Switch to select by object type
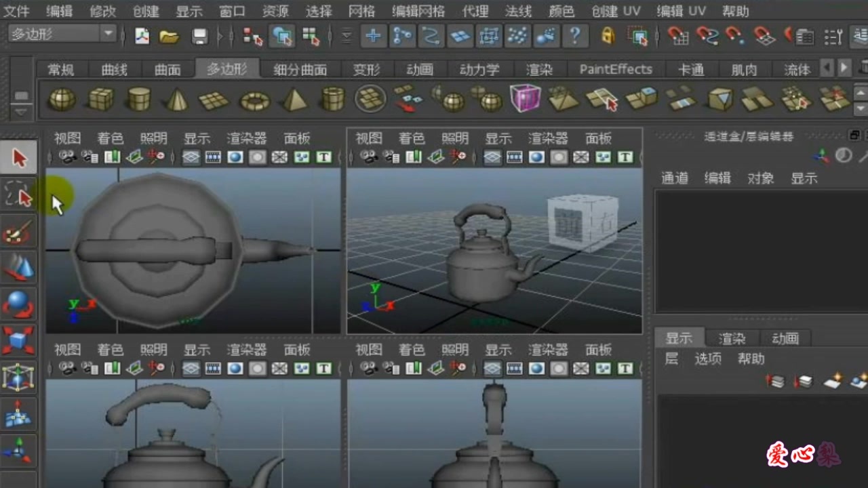 pyautogui.click(x=281, y=36)
